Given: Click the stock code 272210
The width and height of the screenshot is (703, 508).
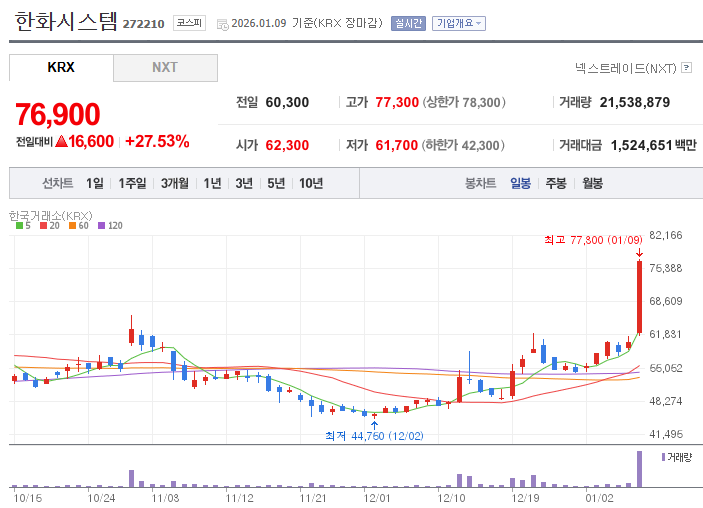Looking at the screenshot, I should [x=143, y=24].
